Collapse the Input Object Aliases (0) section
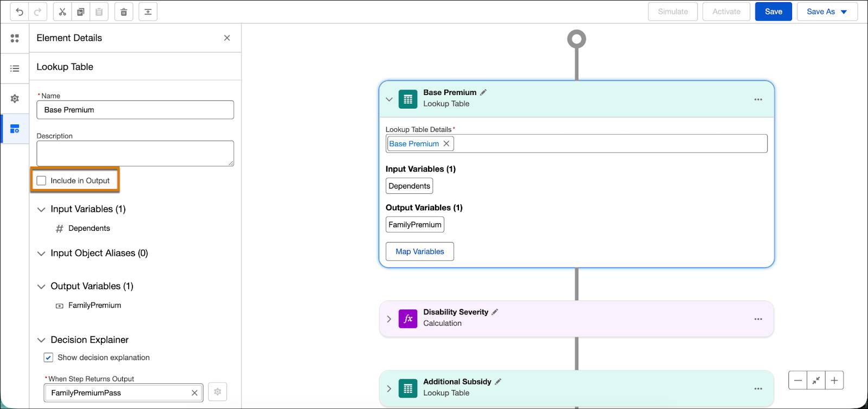868x409 pixels. click(41, 253)
